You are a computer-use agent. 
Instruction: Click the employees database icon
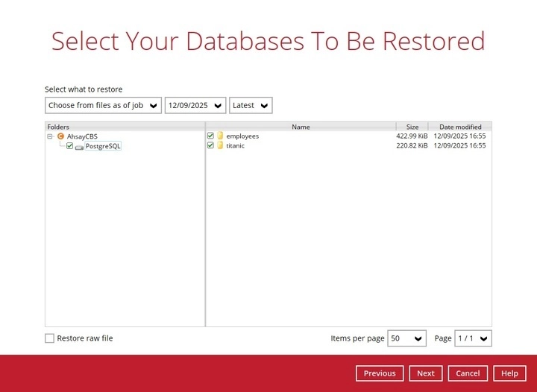pyautogui.click(x=220, y=136)
